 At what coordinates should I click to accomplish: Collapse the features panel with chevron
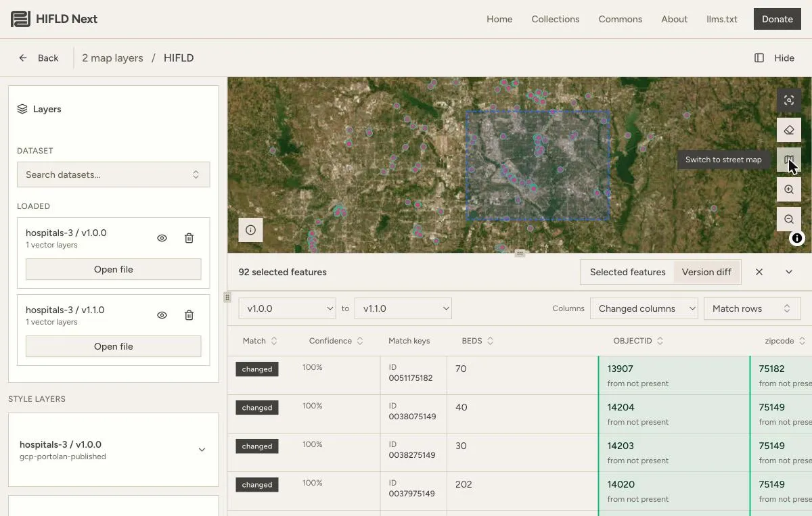pos(789,272)
